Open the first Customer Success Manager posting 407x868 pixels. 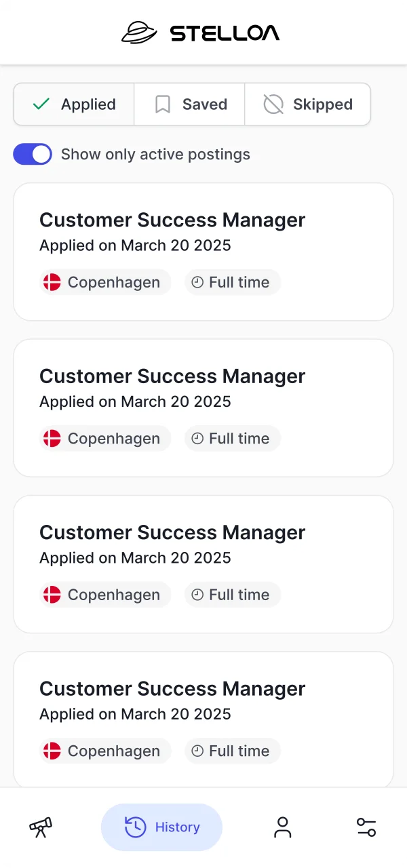203,252
